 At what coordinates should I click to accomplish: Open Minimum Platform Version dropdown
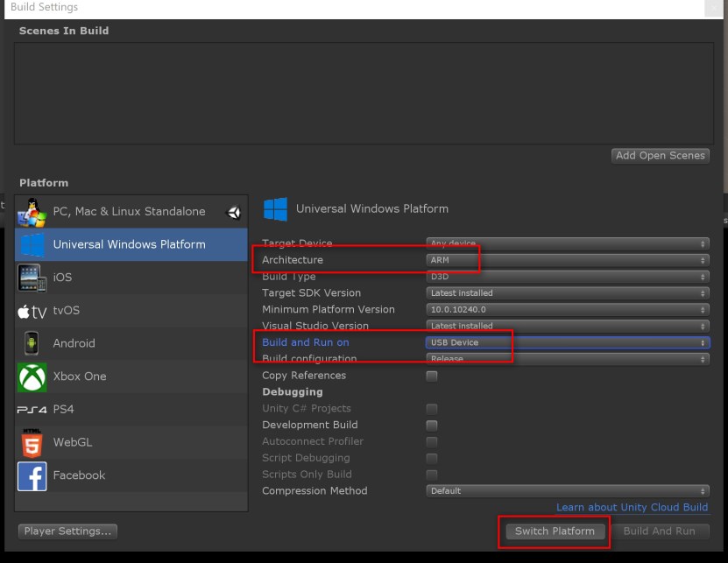[568, 310]
